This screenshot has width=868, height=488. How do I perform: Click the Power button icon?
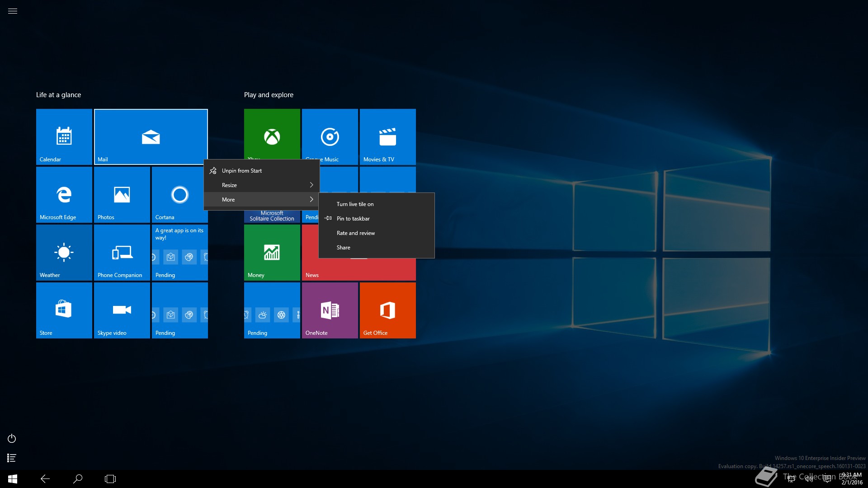(12, 438)
